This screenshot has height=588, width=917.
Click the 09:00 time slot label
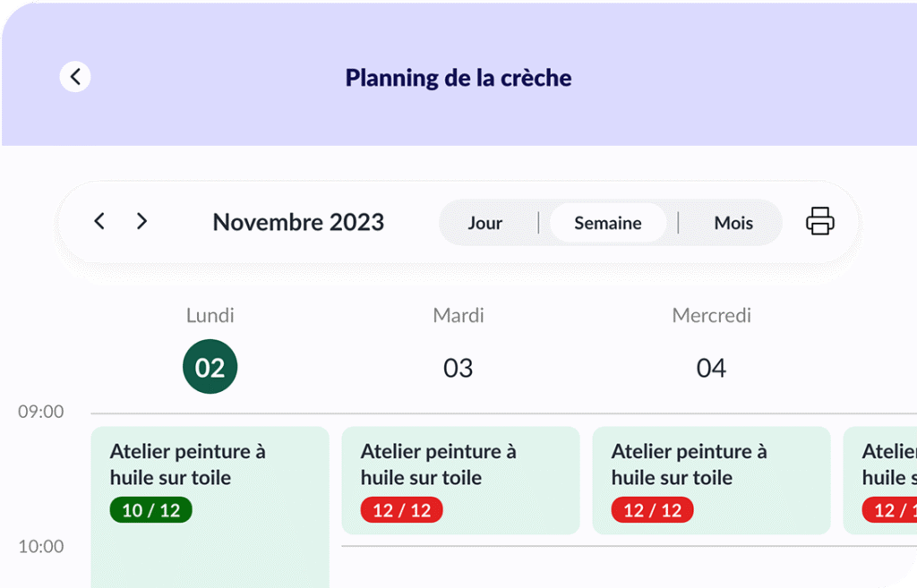pyautogui.click(x=41, y=412)
